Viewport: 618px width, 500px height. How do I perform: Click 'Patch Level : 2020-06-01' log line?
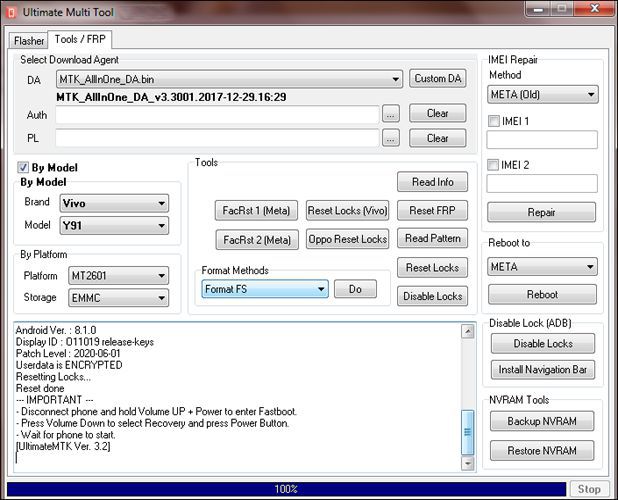point(68,353)
